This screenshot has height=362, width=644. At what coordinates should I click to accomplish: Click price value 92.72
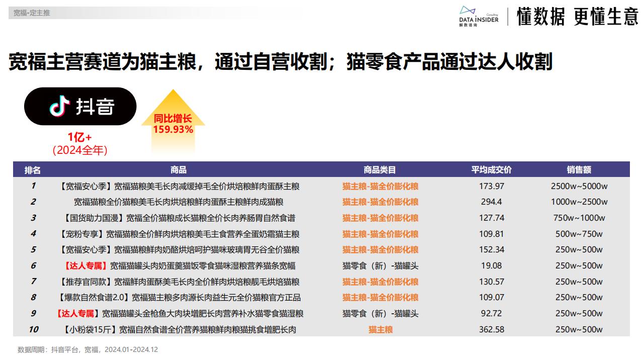point(492,313)
